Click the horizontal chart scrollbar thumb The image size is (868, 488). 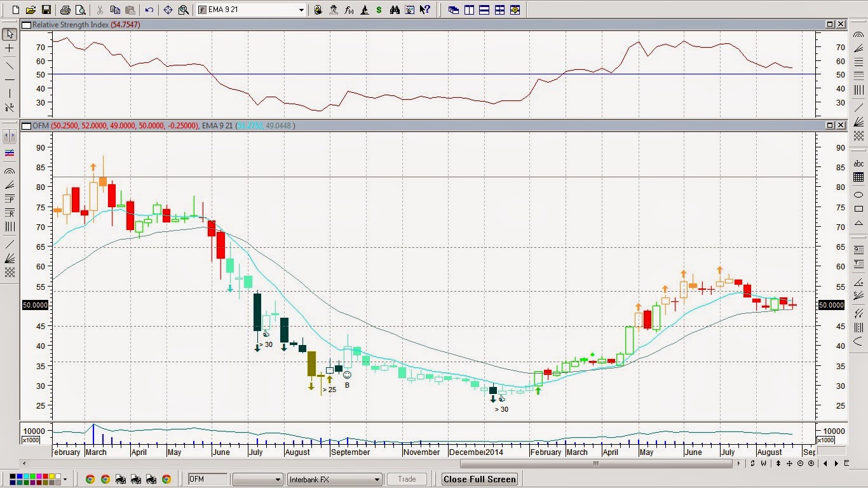596,463
